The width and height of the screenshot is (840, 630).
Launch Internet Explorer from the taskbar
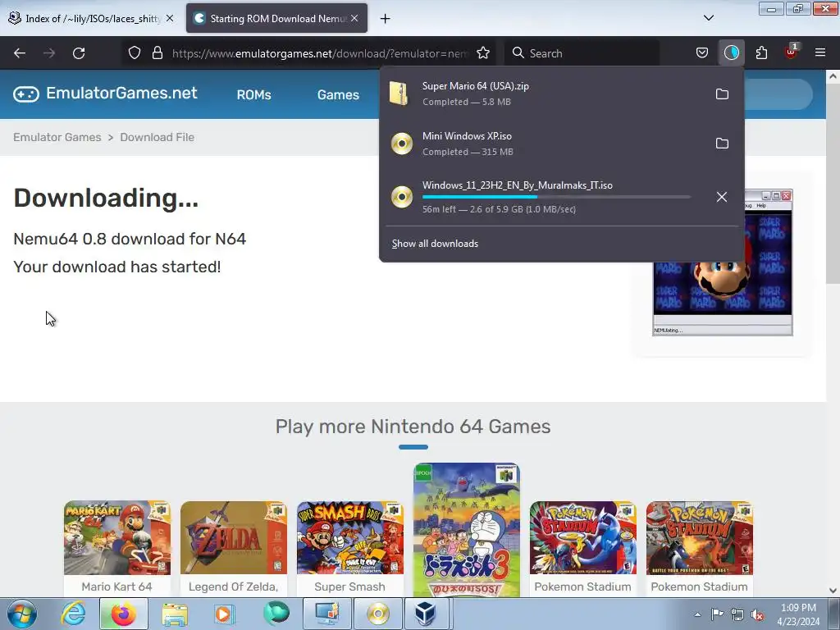pos(73,614)
